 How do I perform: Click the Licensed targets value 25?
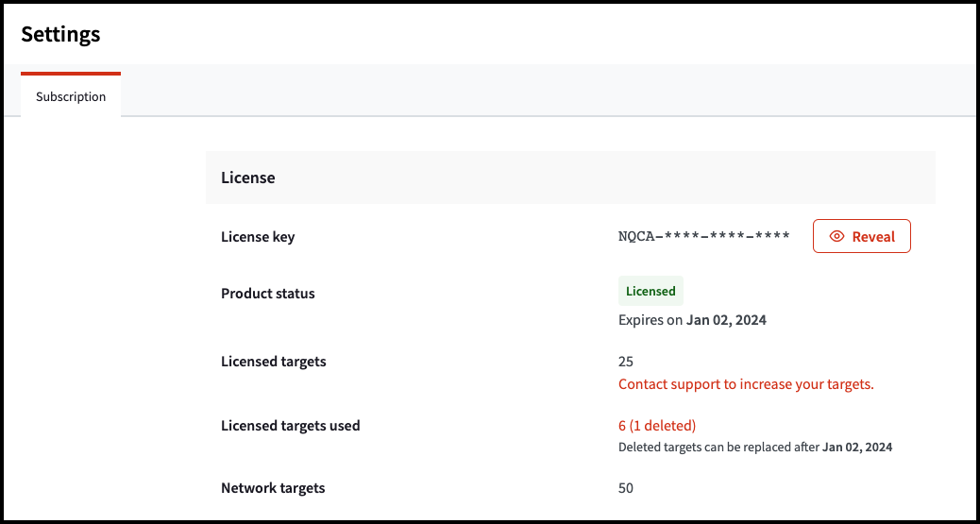[x=626, y=362]
